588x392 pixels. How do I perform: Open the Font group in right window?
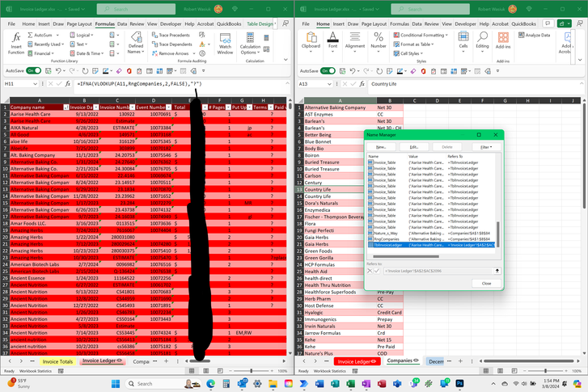[332, 42]
